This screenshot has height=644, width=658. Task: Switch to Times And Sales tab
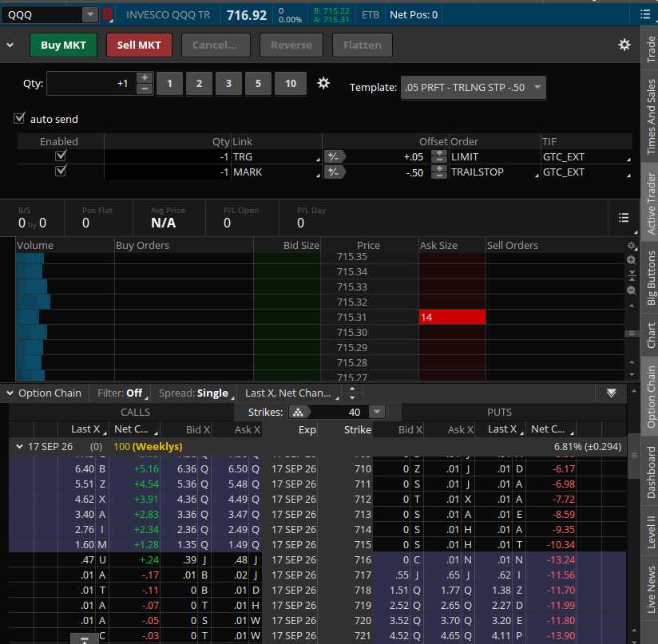click(x=650, y=117)
